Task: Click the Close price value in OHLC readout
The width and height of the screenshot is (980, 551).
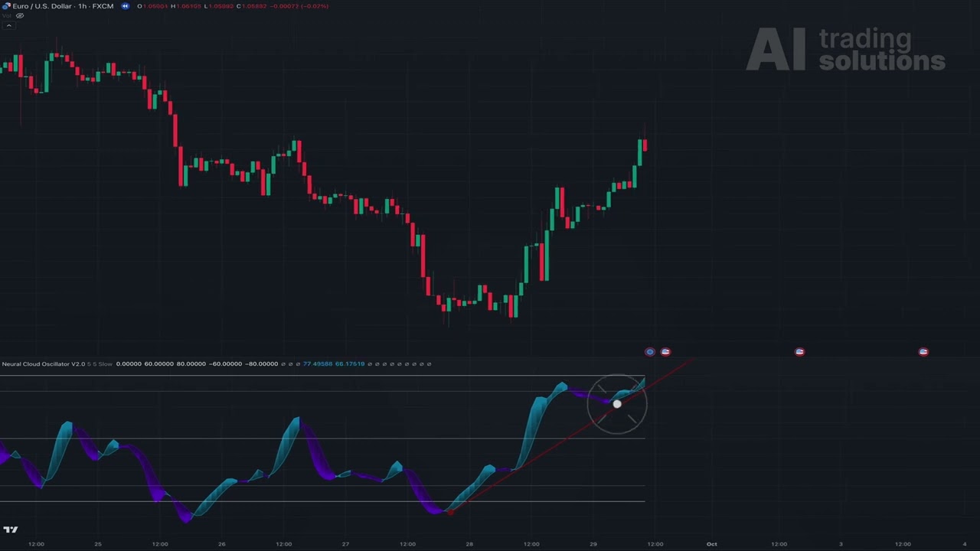Action: [254, 6]
